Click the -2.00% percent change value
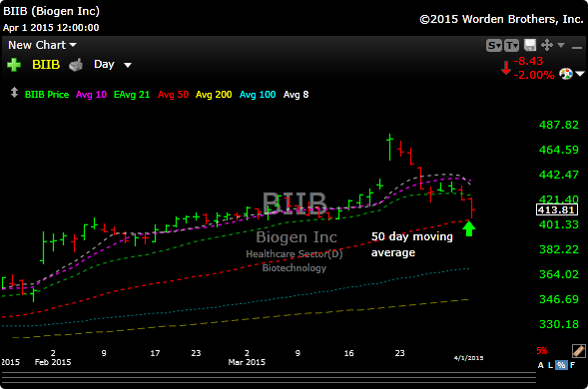The height and width of the screenshot is (389, 588). (534, 75)
